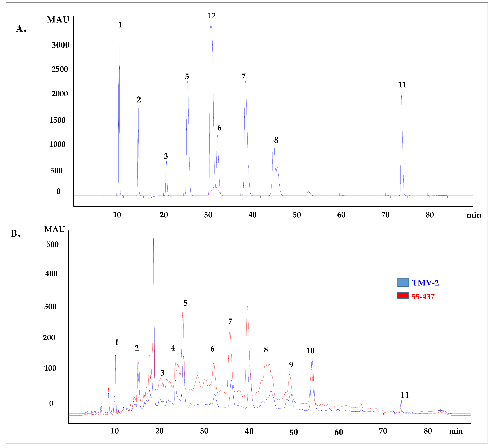
Task: Click the 3000 tick on panel A axis
Action: [60, 45]
